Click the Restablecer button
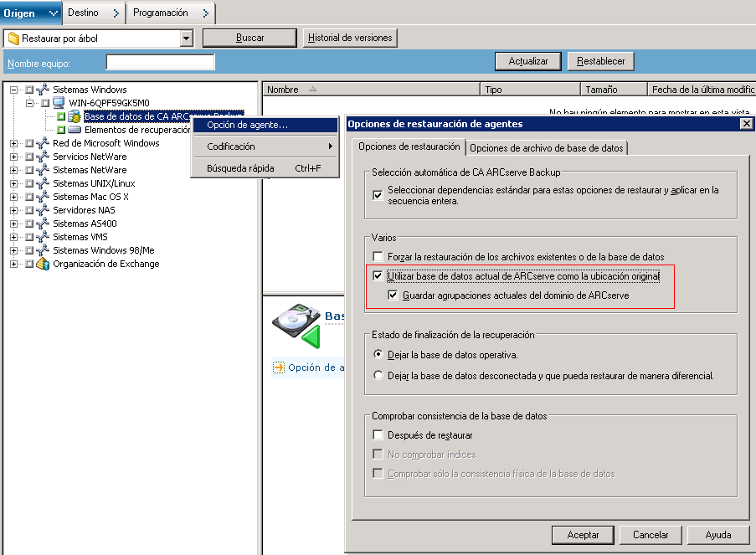 tap(601, 61)
